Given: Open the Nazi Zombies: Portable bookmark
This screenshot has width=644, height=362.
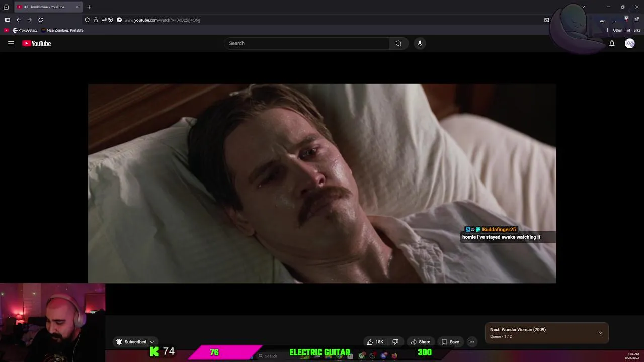Looking at the screenshot, I should pyautogui.click(x=63, y=30).
